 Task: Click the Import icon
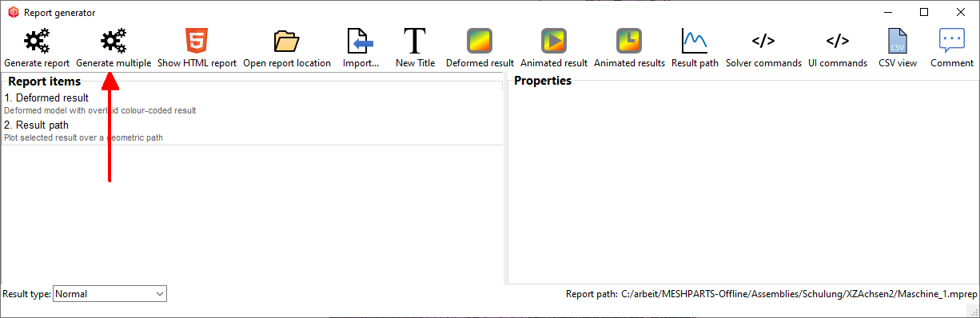click(x=361, y=41)
